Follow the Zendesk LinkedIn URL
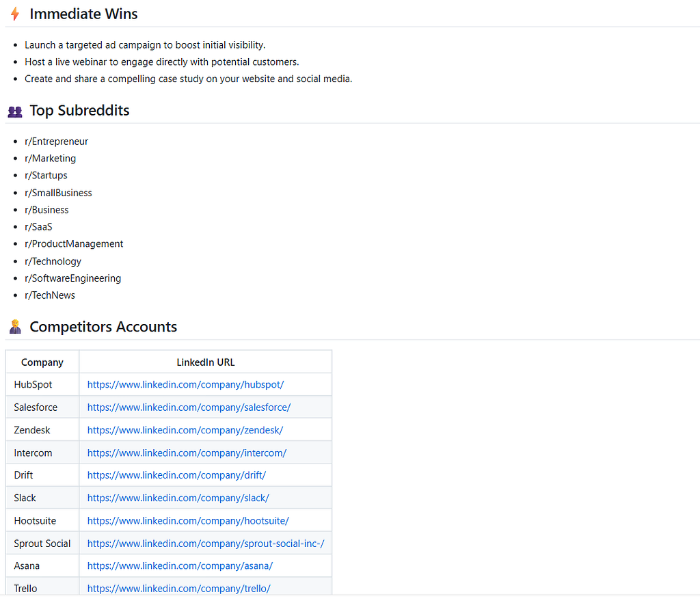 coord(185,430)
